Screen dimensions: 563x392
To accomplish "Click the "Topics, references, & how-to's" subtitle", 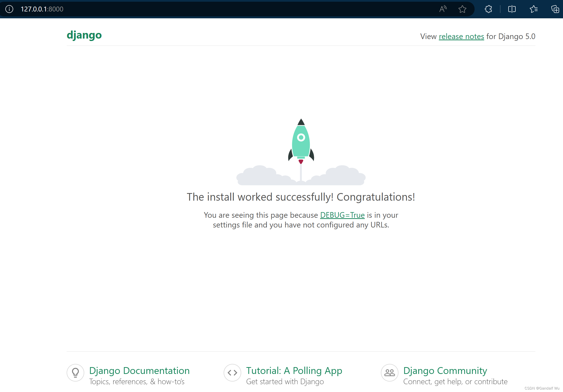I will [136, 382].
